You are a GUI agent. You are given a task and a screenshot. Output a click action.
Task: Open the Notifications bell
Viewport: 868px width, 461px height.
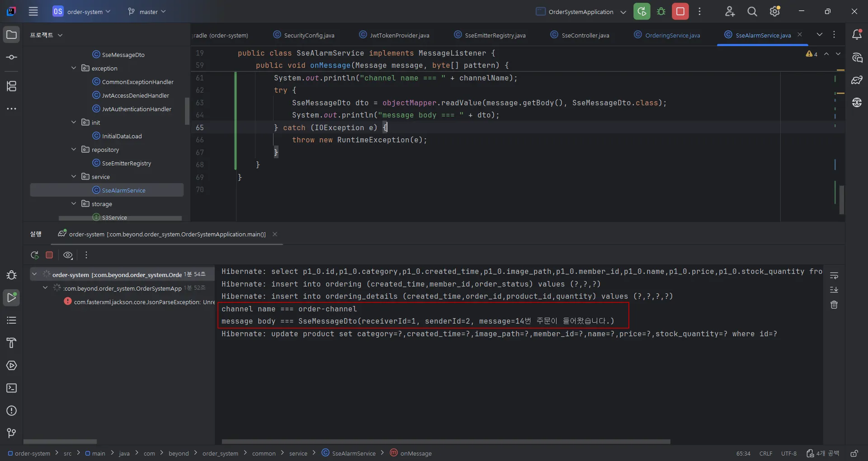click(857, 35)
